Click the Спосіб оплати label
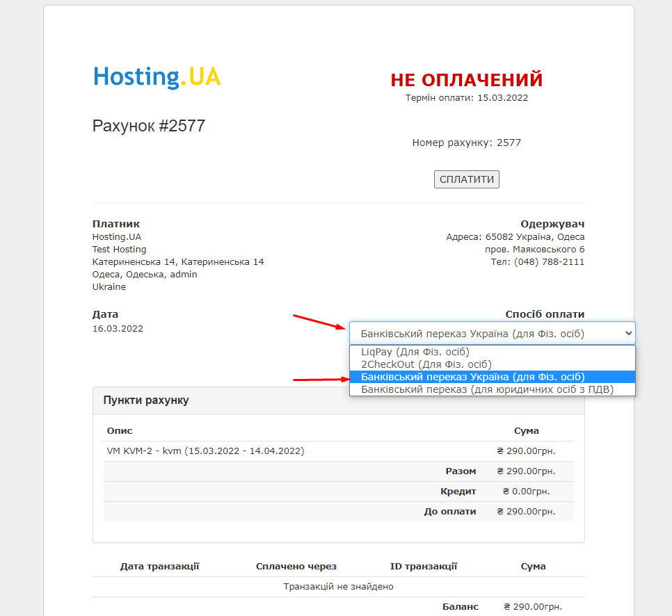The image size is (672, 616). [x=545, y=314]
